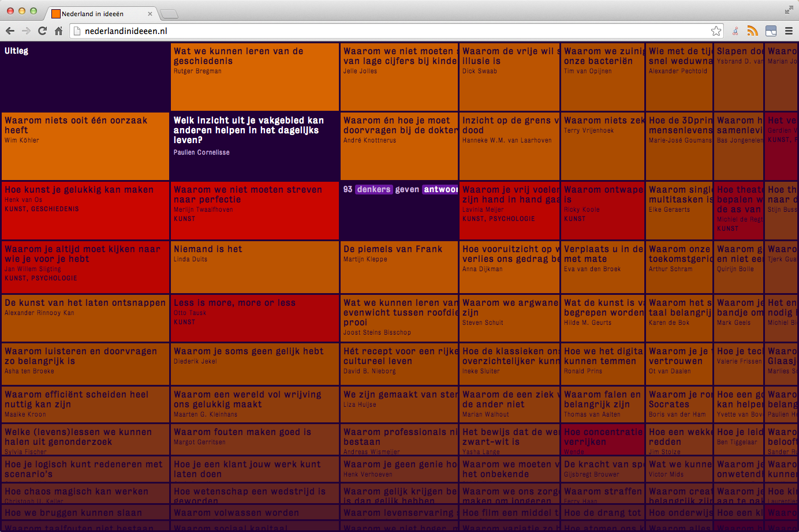Viewport: 799px width, 532px height.
Task: Bookmark this page with the star icon
Action: tap(716, 31)
